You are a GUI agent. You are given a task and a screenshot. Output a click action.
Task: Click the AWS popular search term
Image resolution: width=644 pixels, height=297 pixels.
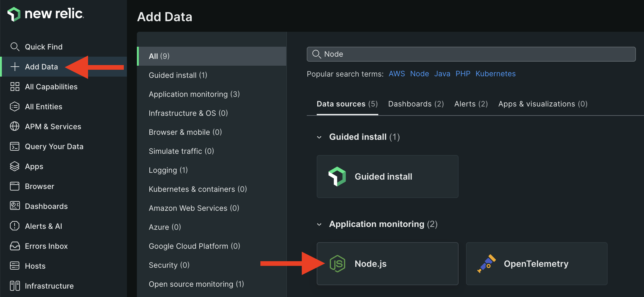(x=397, y=74)
